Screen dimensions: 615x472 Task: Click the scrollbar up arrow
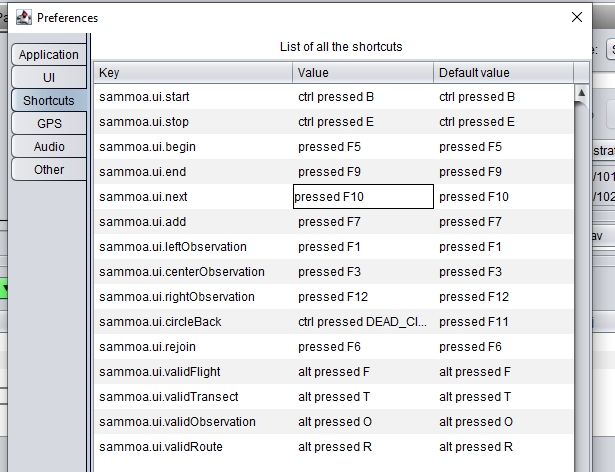[581, 93]
